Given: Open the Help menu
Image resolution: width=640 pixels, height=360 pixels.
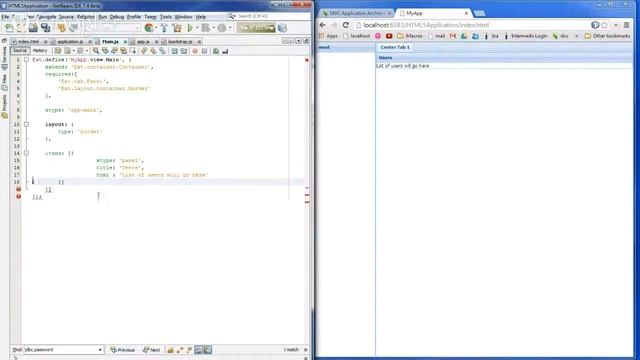Looking at the screenshot, I should coord(200,17).
